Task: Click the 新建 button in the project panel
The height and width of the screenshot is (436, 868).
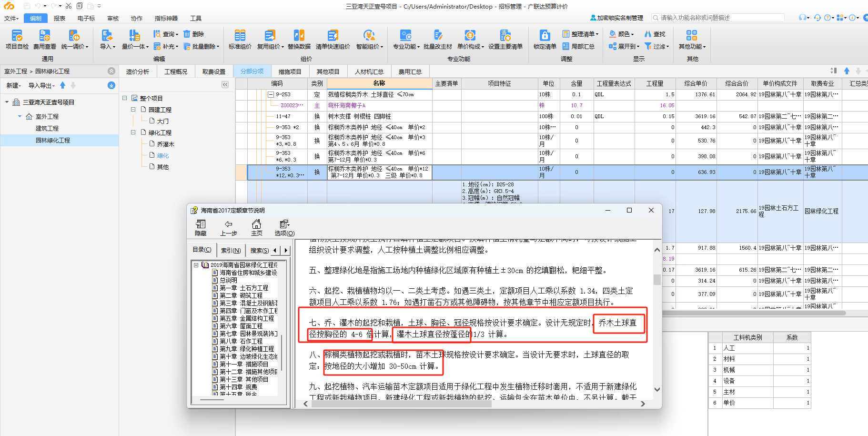Action: (x=13, y=85)
